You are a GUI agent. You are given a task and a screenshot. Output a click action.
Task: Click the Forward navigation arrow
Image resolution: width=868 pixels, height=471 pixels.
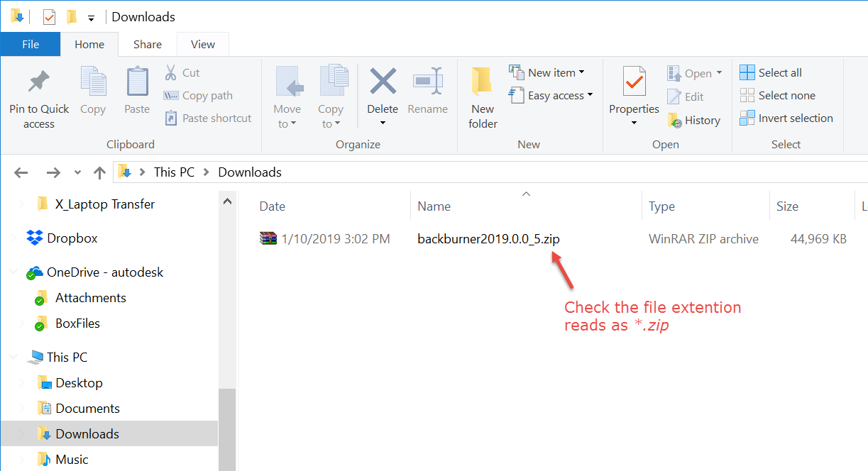point(53,172)
